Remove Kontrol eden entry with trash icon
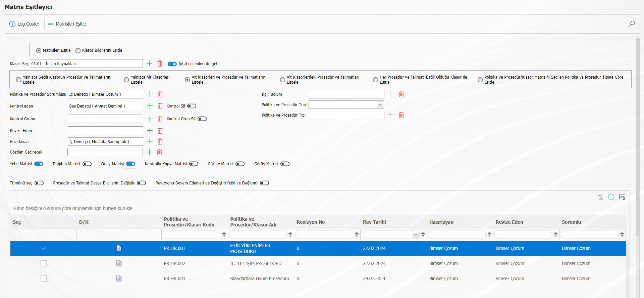 click(160, 106)
